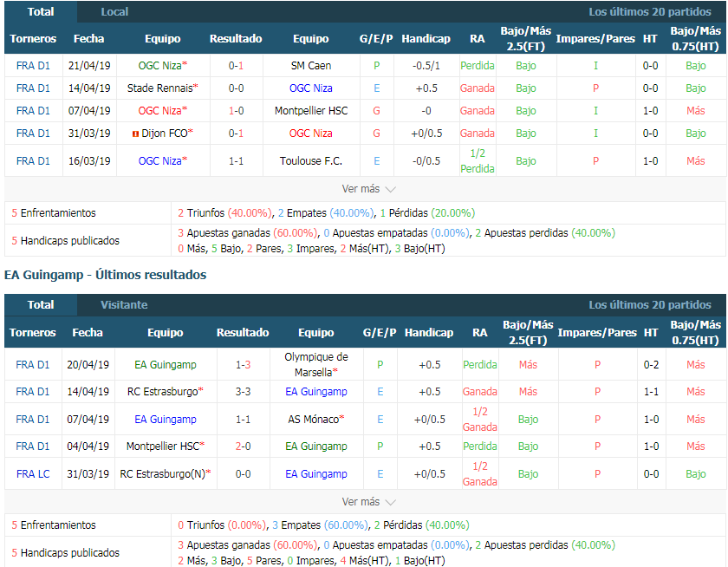Click Olympique de Marsella team name
The height and width of the screenshot is (567, 728).
pyautogui.click(x=316, y=364)
